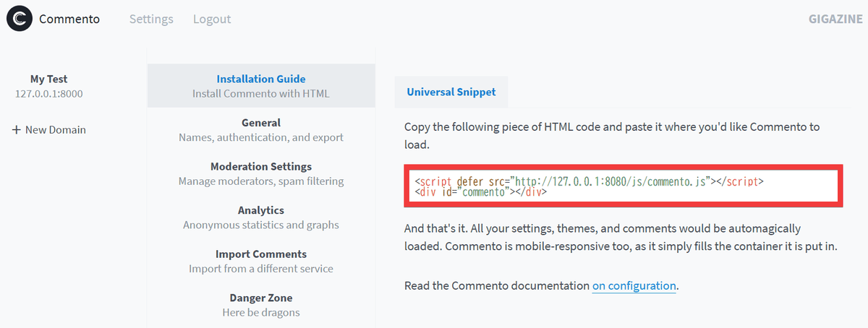Open the Installation Guide section
Viewport: 868px width, 328px height.
click(x=261, y=79)
